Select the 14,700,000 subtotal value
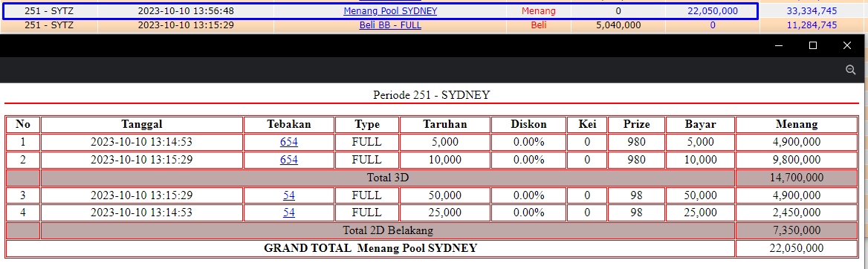868x269 pixels. [x=797, y=178]
